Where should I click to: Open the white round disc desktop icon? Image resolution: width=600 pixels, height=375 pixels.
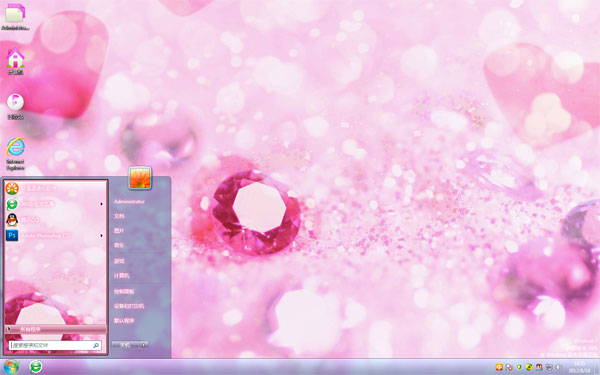pyautogui.click(x=15, y=106)
